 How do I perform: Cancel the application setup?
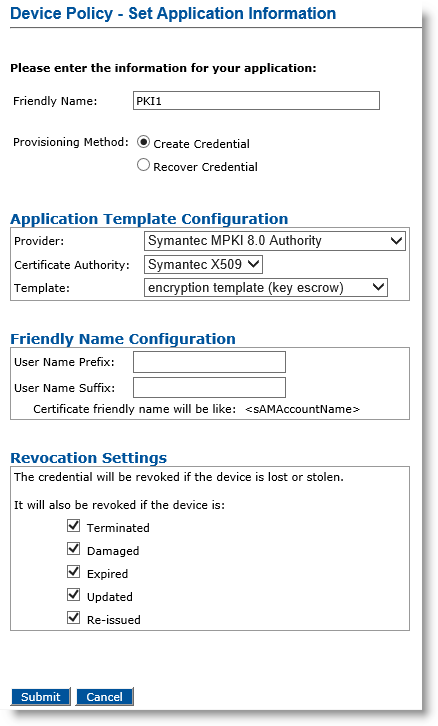(x=105, y=697)
